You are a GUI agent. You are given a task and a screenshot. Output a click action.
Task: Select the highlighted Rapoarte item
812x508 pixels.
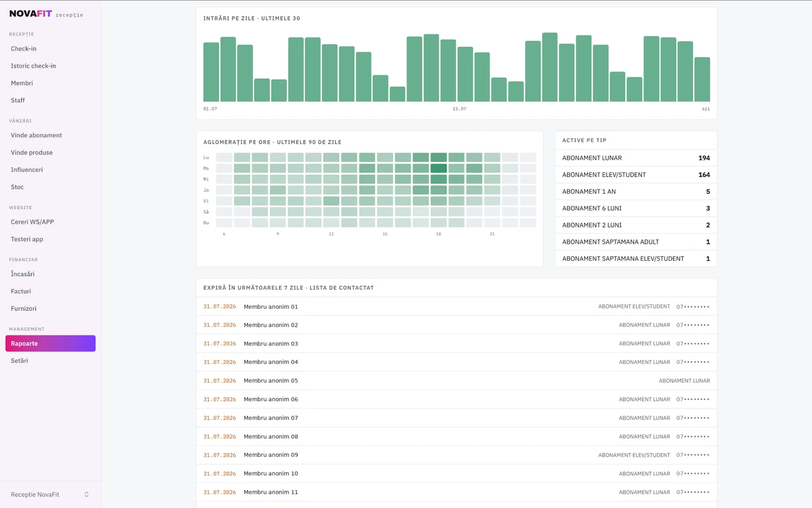click(x=50, y=344)
